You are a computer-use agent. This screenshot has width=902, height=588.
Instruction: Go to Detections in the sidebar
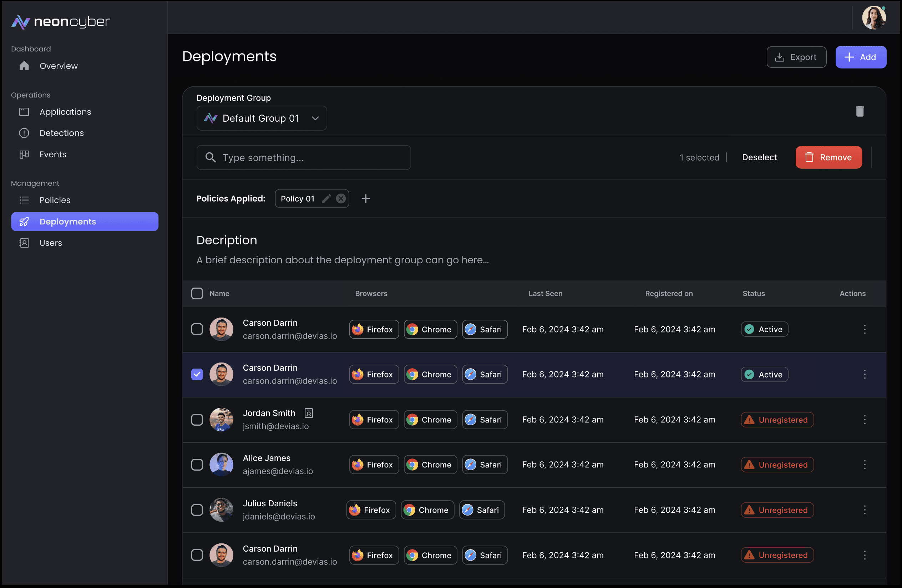61,133
